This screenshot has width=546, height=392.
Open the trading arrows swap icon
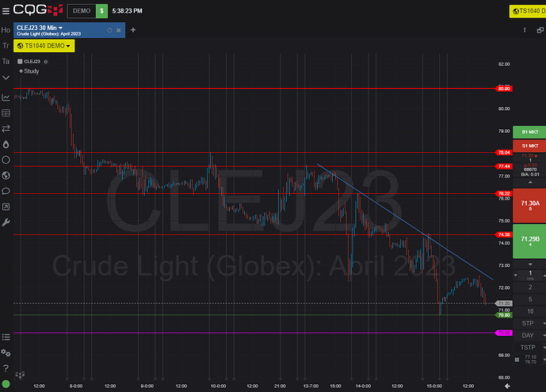point(6,129)
